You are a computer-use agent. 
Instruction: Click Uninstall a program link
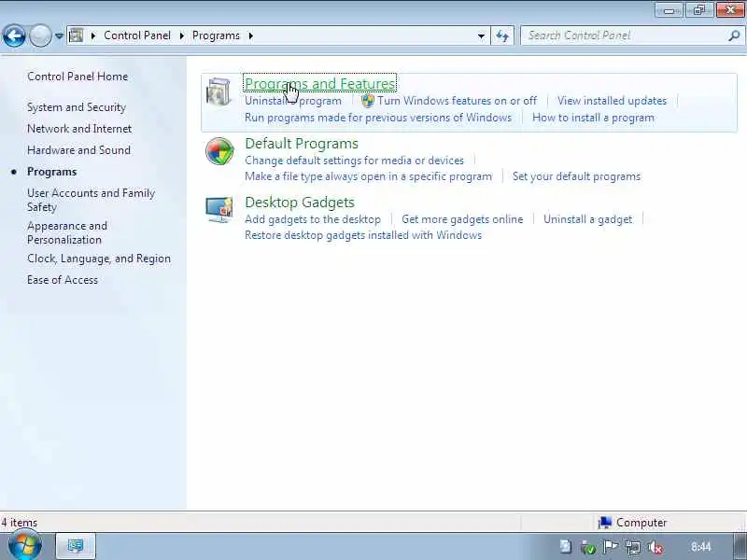pos(293,101)
